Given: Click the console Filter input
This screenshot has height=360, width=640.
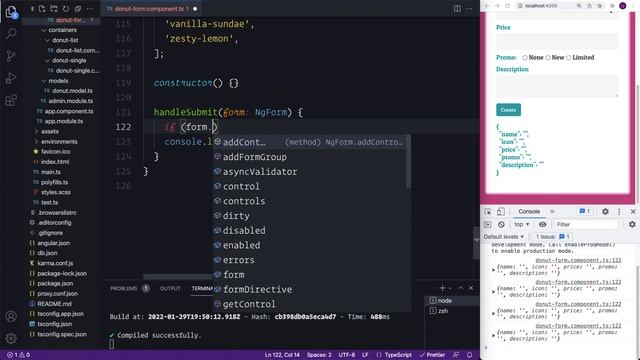Looking at the screenshot, I should pyautogui.click(x=586, y=224).
